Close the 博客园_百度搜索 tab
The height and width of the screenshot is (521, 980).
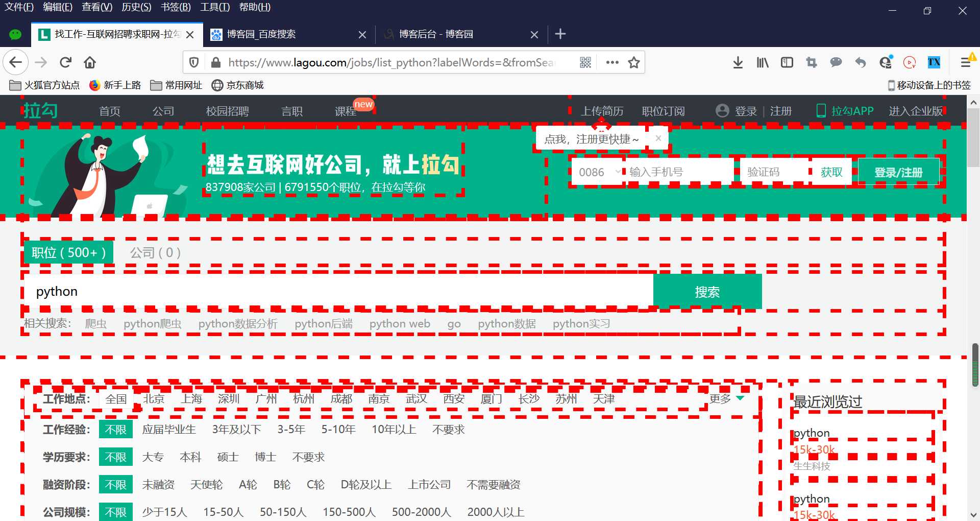[362, 34]
